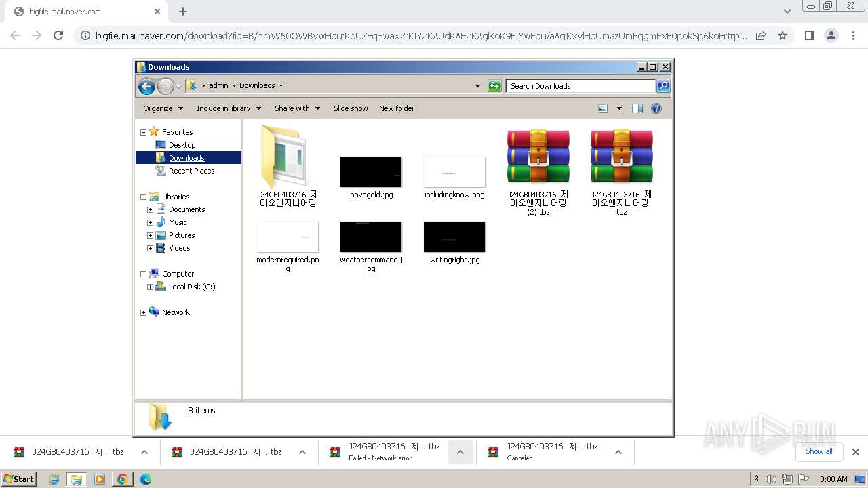Click the Slide show button
The image size is (868, 488).
tap(351, 108)
